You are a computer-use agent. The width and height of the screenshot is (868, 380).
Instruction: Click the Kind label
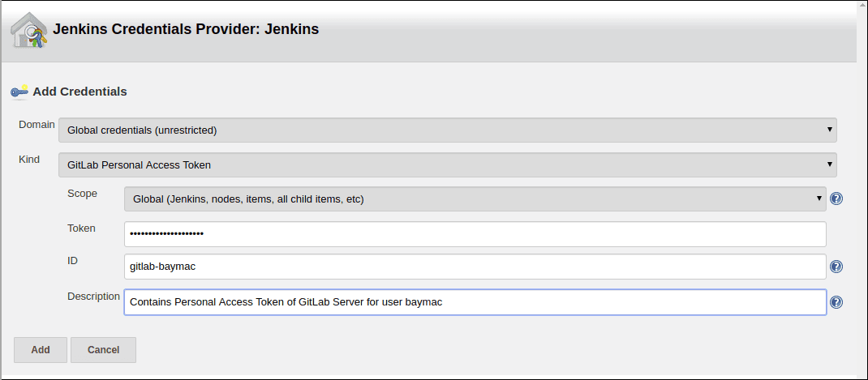coord(29,160)
